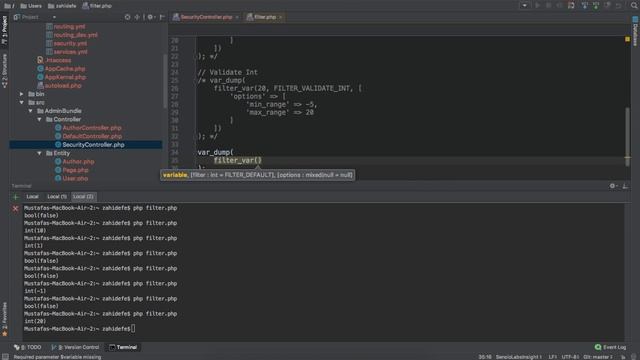
Task: Change UTF-8 file encoding in status bar
Action: tap(570, 357)
